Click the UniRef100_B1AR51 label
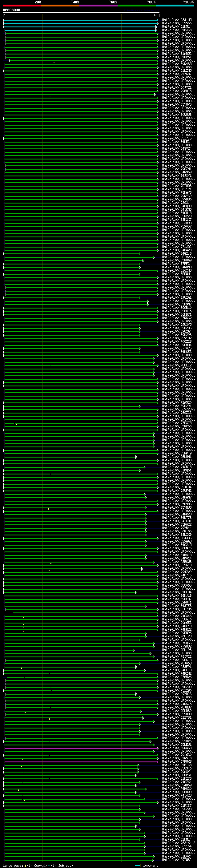 177,57
